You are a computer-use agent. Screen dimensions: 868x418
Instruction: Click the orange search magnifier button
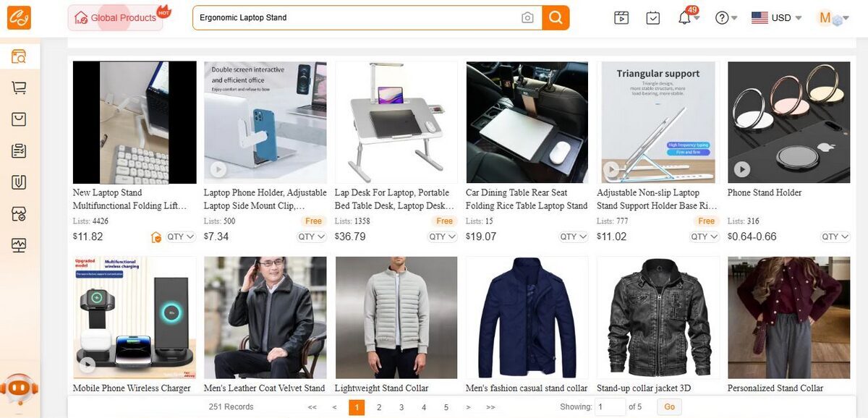556,18
